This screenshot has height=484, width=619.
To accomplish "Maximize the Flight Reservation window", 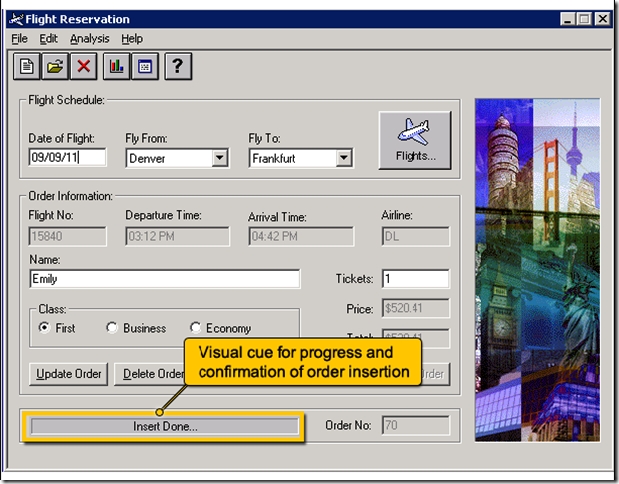I will click(584, 19).
